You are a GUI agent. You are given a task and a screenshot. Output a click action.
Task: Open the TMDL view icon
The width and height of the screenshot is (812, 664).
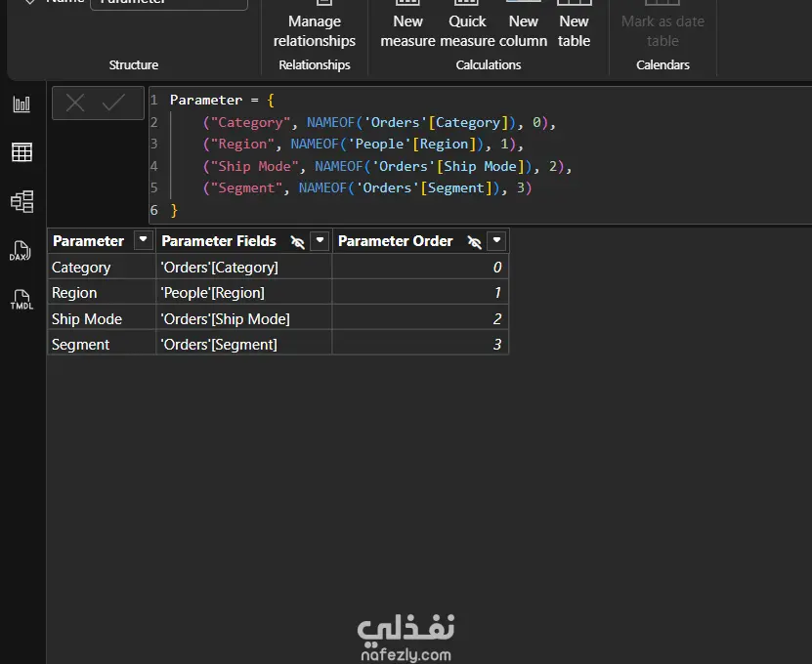point(21,300)
